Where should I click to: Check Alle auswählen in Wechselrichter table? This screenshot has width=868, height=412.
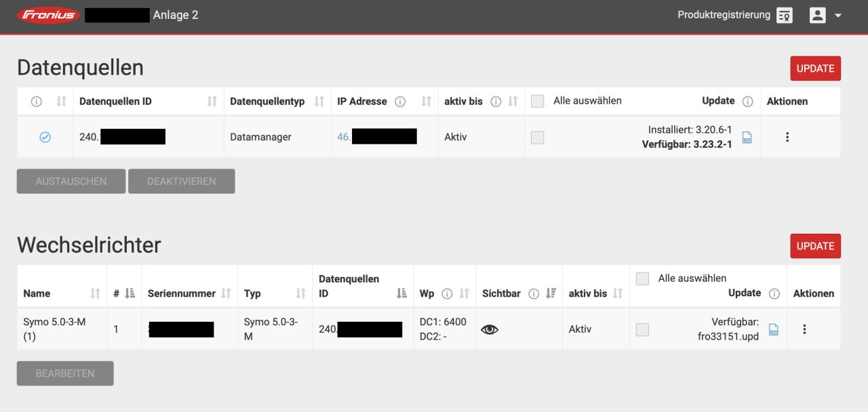(x=642, y=279)
